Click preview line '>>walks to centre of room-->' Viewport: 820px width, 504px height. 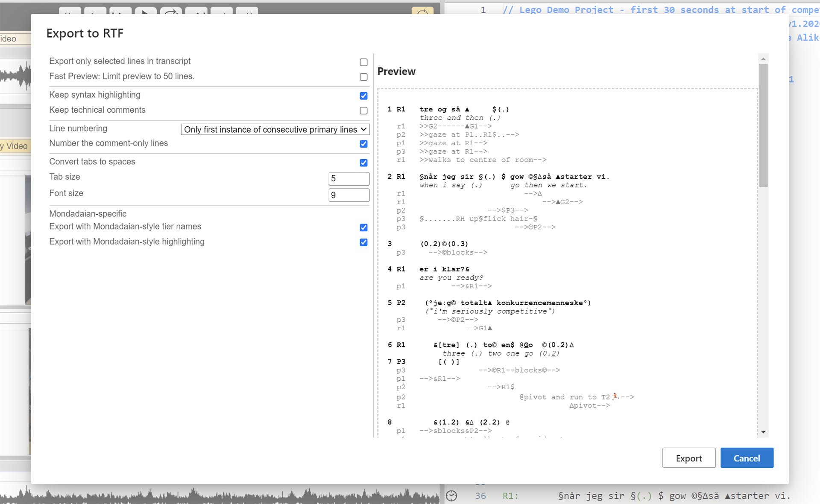[483, 160]
